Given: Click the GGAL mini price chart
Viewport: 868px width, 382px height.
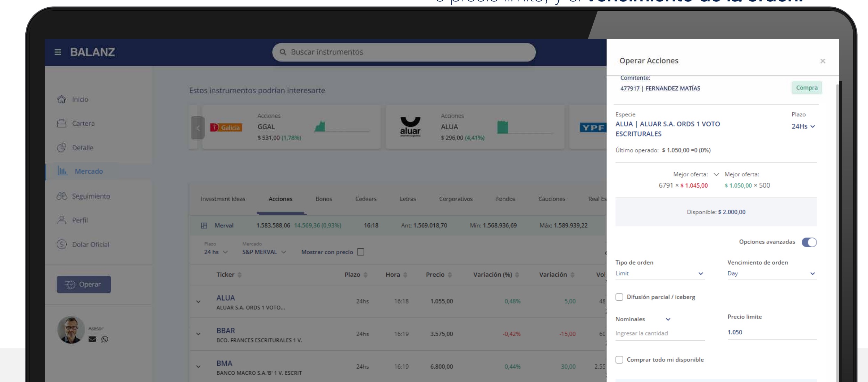Looking at the screenshot, I should 342,127.
